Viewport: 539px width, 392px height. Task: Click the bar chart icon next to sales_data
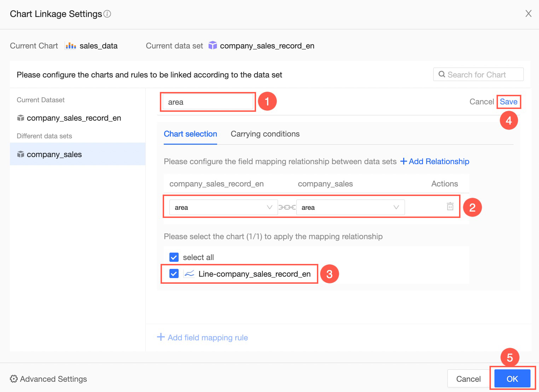click(70, 46)
